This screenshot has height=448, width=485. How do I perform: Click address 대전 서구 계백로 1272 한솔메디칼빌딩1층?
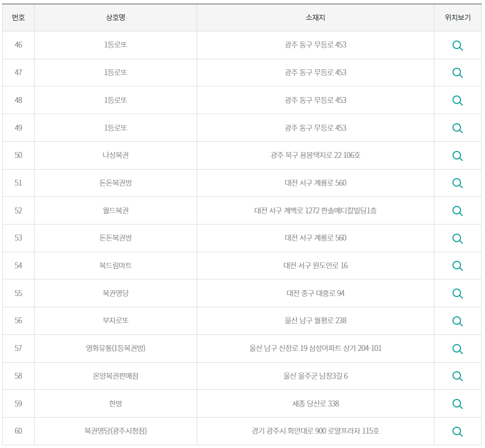click(315, 211)
